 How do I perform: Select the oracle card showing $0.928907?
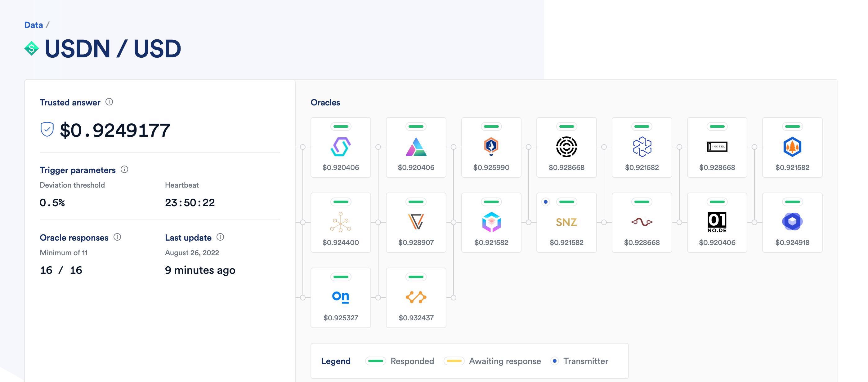click(416, 222)
